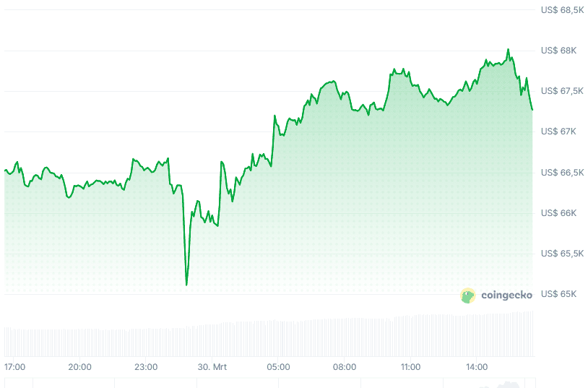Click the 30. Mrt date label
588x388 pixels.
(212, 367)
